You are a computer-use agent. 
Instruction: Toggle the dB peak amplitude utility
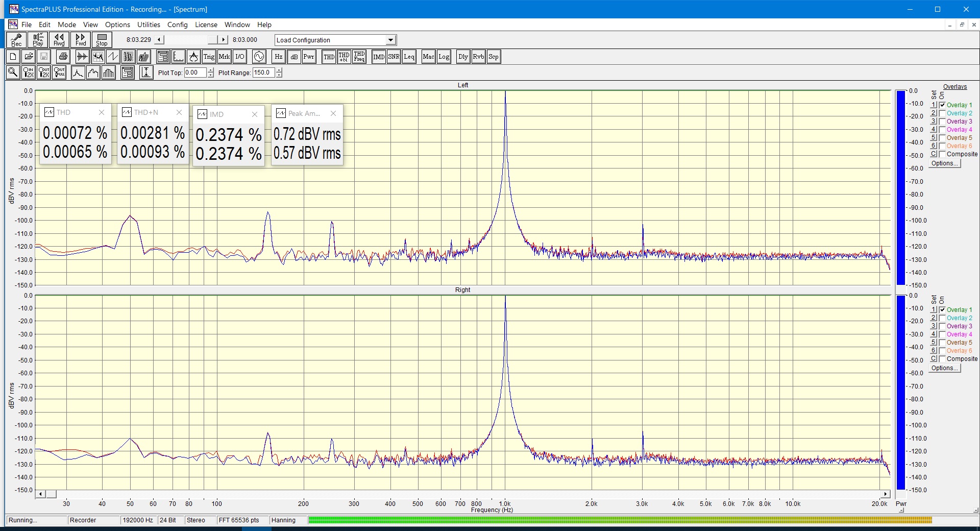click(294, 57)
